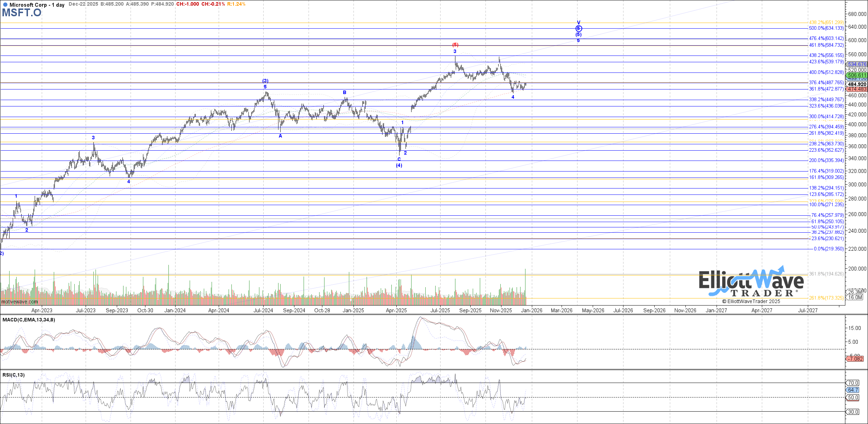Select the MACD(C,EMA,13,34,8) study label
The height and width of the screenshot is (424, 868).
pyautogui.click(x=29, y=320)
